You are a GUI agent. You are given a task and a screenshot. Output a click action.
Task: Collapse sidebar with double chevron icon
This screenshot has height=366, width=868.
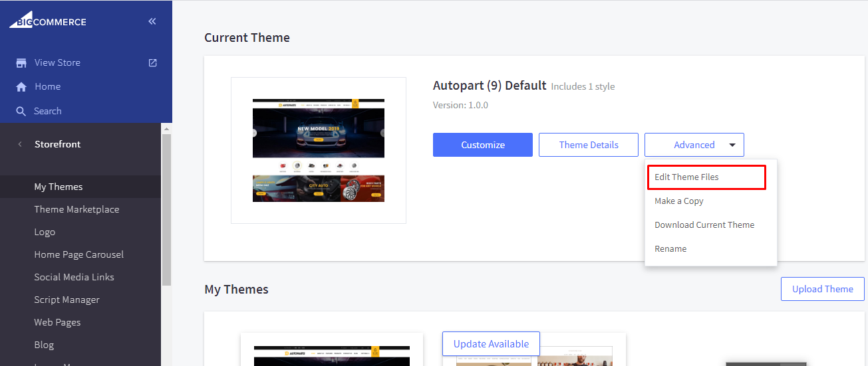coord(152,21)
